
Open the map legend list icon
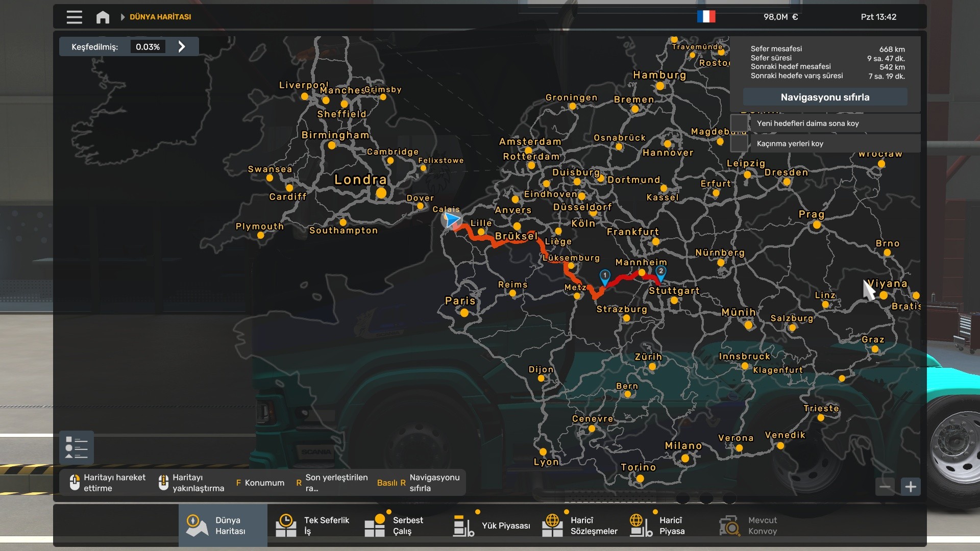point(77,448)
